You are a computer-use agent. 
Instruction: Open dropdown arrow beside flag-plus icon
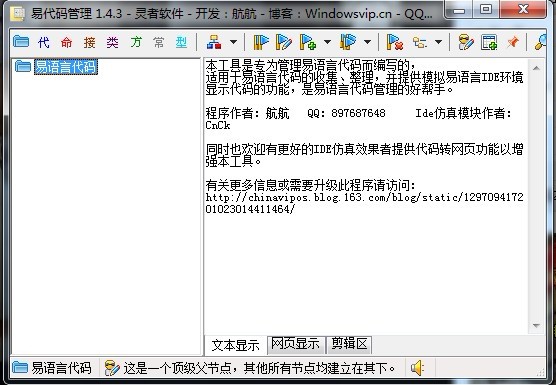327,42
